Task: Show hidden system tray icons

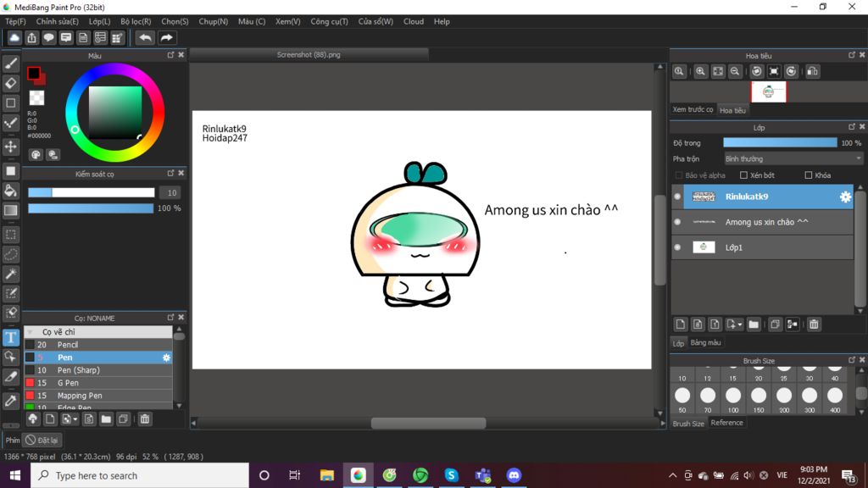Action: pos(672,475)
